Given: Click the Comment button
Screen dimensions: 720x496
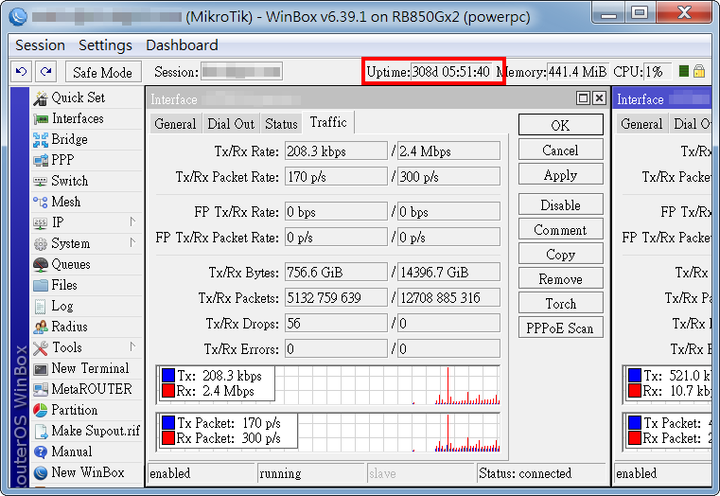Looking at the screenshot, I should [561, 230].
